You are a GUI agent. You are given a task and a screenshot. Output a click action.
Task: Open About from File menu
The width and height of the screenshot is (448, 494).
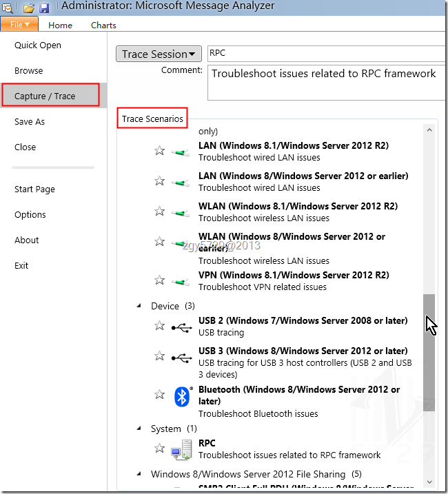point(27,240)
